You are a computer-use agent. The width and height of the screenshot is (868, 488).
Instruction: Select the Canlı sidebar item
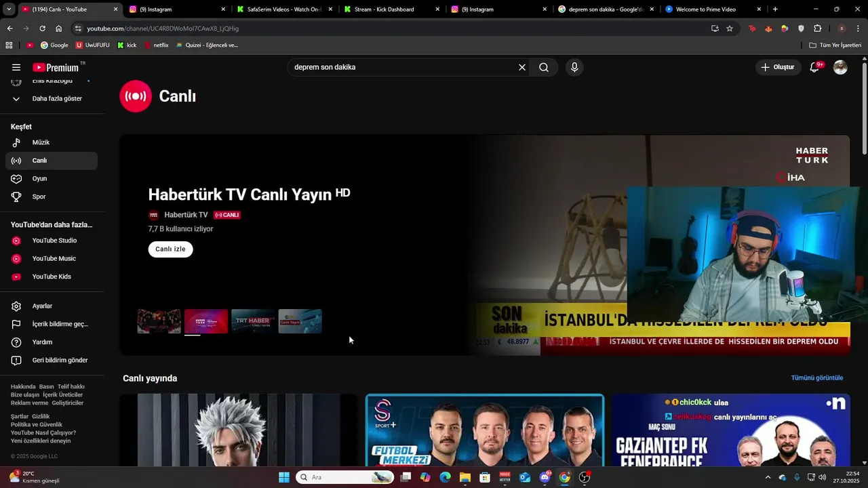tap(52, 161)
